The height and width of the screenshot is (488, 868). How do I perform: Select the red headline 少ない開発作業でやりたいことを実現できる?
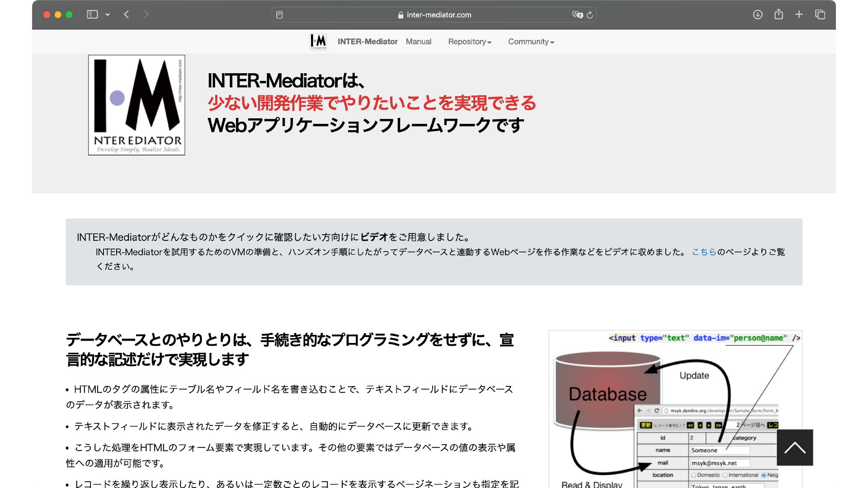coord(372,103)
